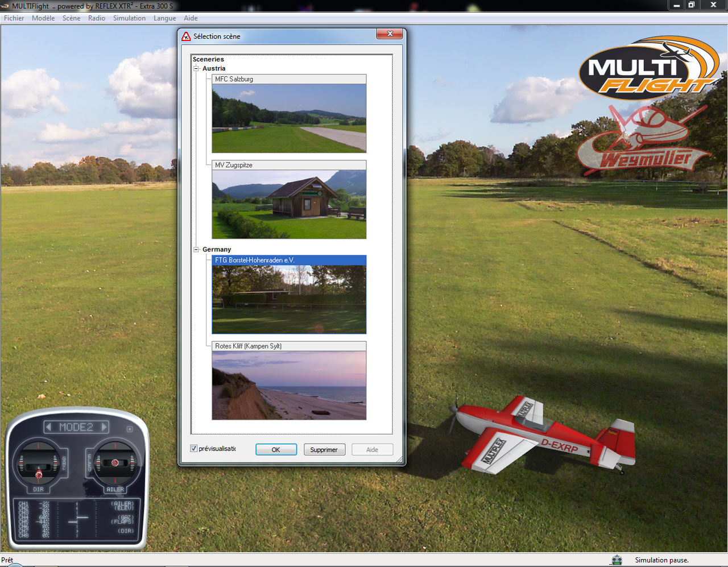The image size is (728, 567).
Task: Click the MFC Salzburg title label
Action: coord(234,79)
